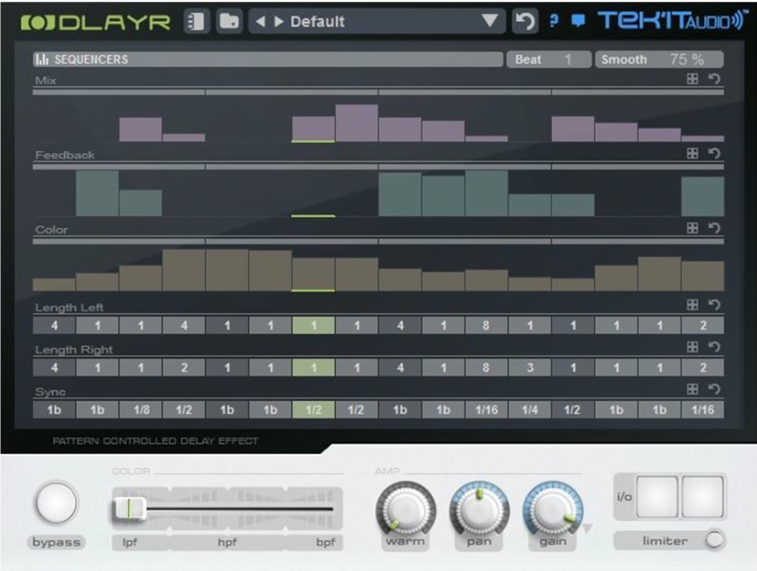Click the blue chat bubble icon

(578, 20)
